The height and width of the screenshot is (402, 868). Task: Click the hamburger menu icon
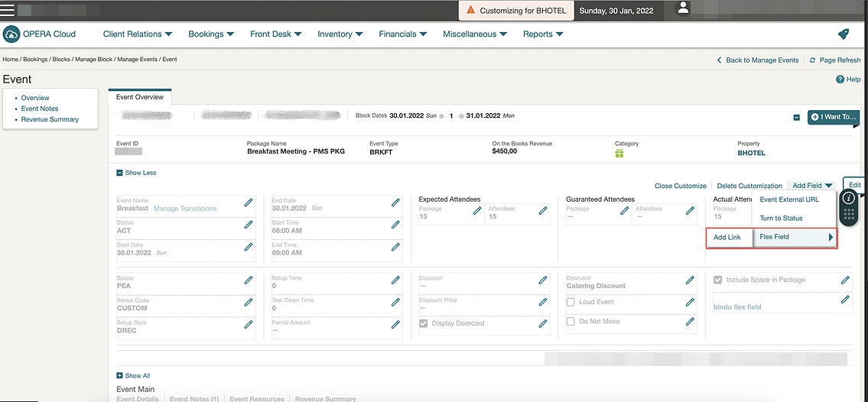pos(8,10)
